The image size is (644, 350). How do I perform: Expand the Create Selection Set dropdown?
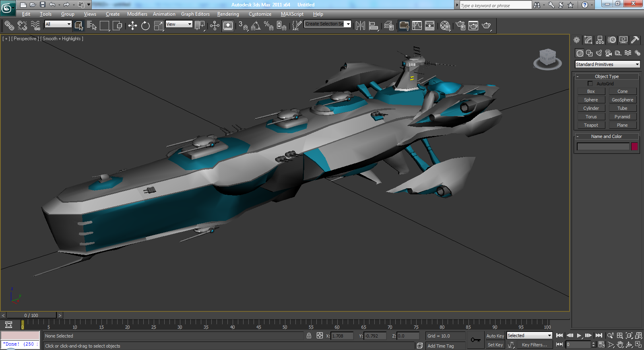(x=348, y=24)
